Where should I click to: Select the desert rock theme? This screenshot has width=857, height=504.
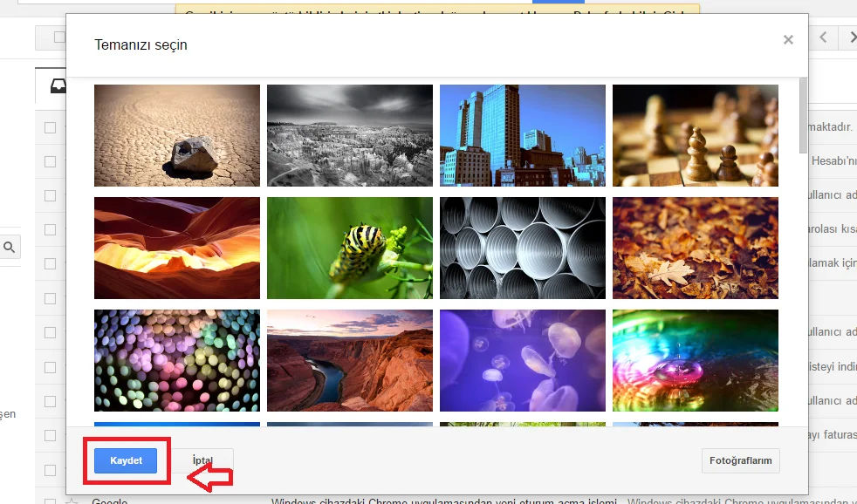177,135
